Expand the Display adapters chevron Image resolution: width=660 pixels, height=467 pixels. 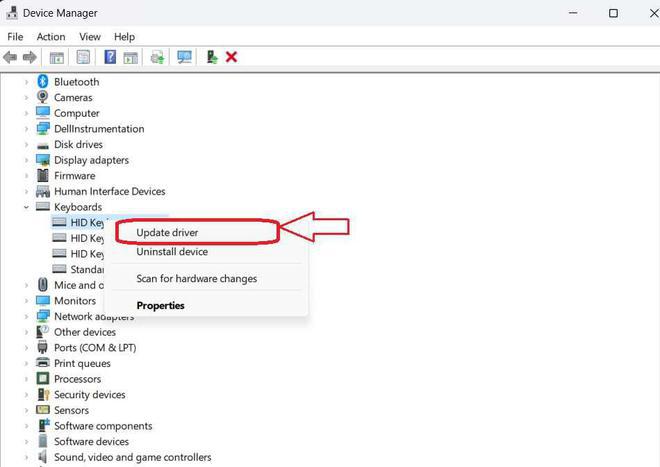27,160
